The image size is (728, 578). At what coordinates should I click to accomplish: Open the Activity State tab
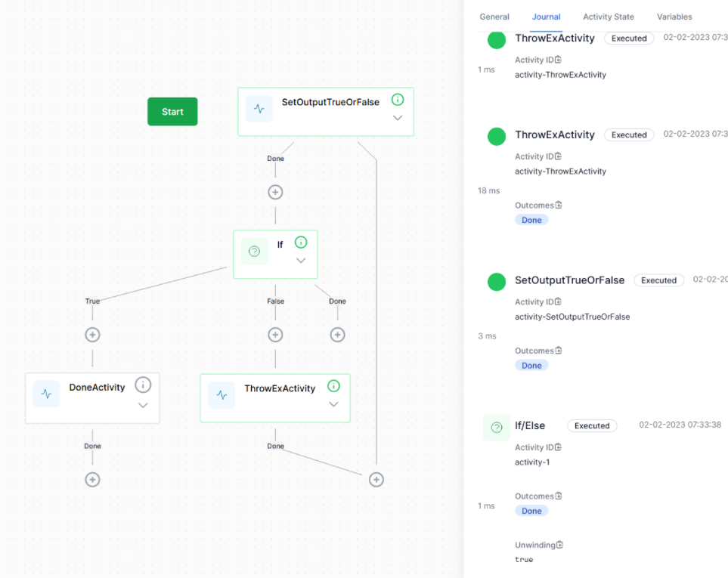(609, 17)
